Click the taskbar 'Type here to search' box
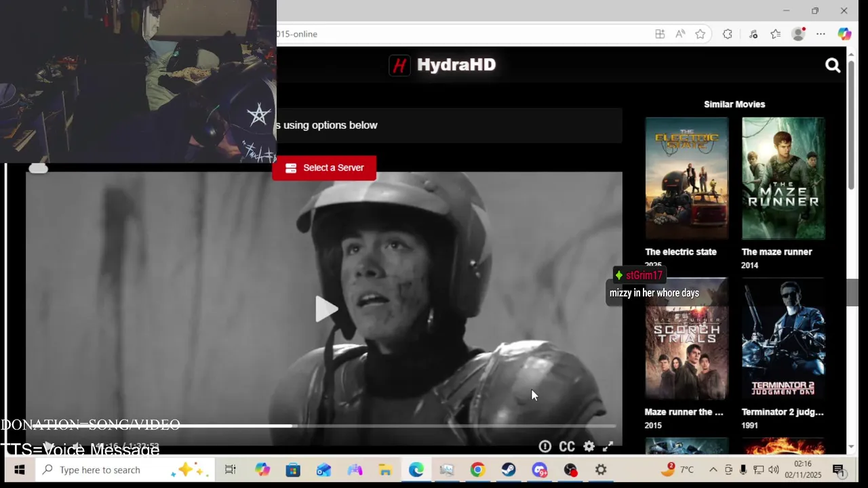The height and width of the screenshot is (488, 868). (x=125, y=470)
